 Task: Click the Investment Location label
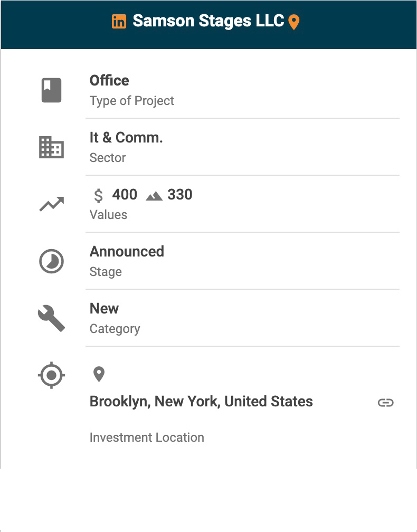(x=147, y=438)
